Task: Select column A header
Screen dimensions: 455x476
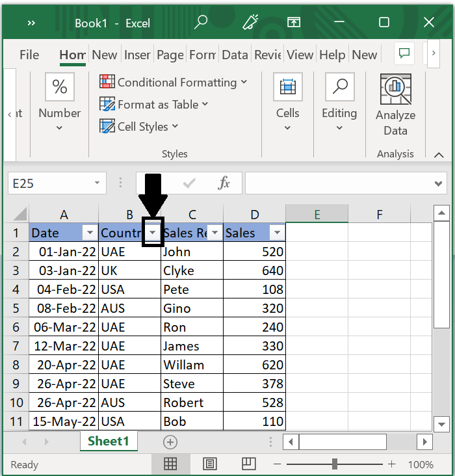Action: click(x=64, y=214)
